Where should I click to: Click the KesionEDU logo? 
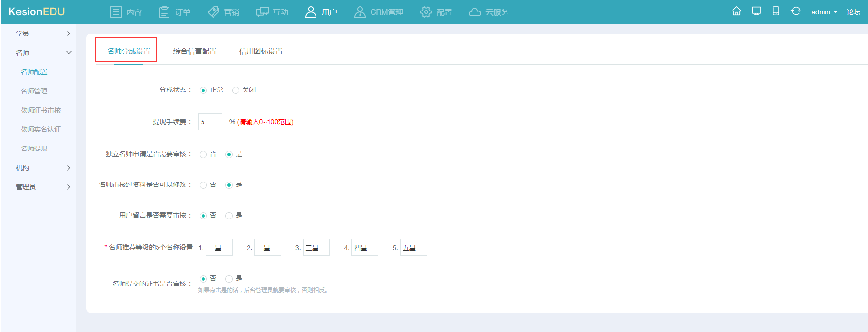point(36,12)
